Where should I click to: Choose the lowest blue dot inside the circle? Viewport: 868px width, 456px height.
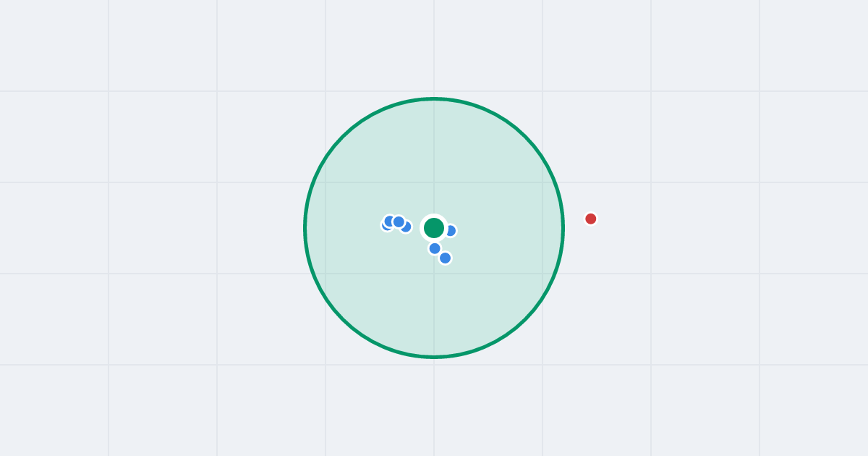pyautogui.click(x=445, y=258)
